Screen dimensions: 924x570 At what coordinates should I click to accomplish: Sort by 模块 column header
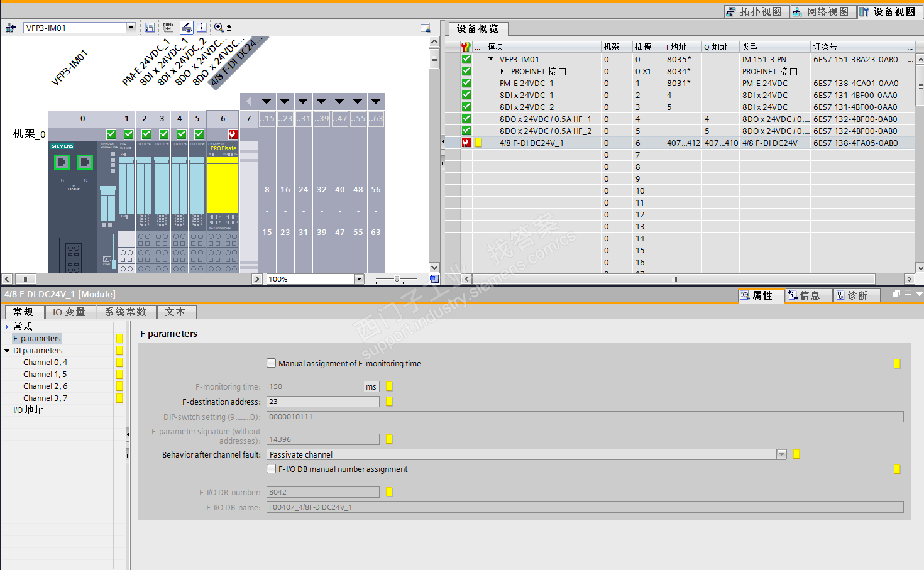click(543, 47)
